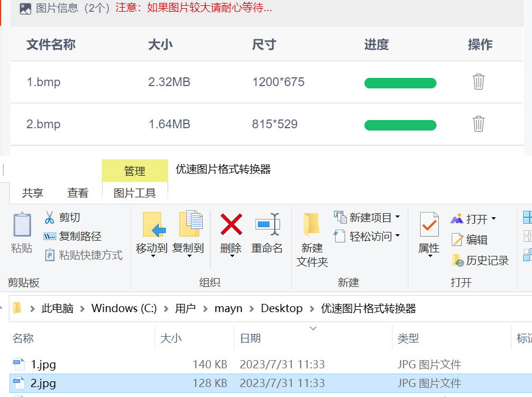Select the 1.jpg file name

click(43, 364)
